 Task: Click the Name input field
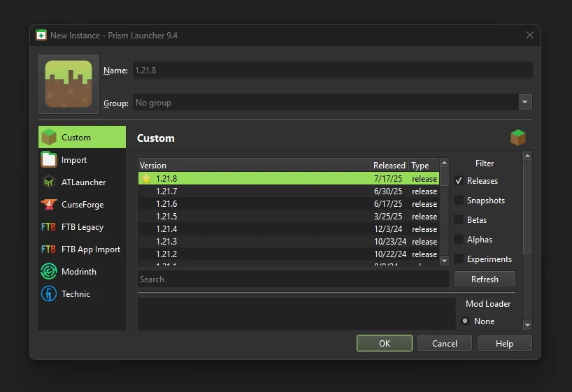[x=332, y=70]
